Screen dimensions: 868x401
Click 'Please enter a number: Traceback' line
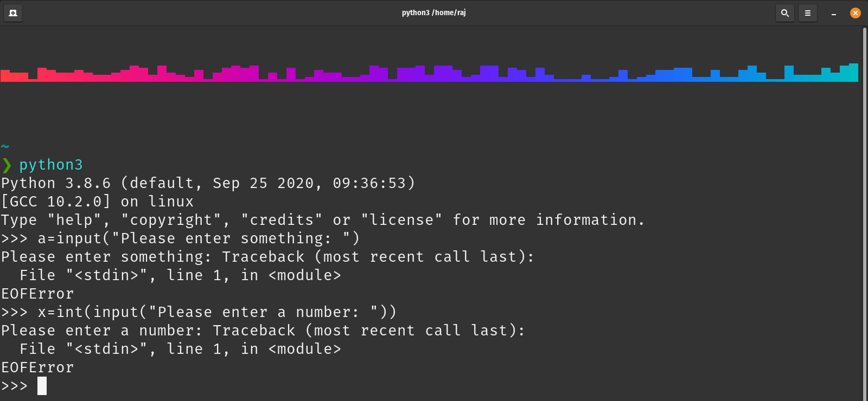[263, 331]
